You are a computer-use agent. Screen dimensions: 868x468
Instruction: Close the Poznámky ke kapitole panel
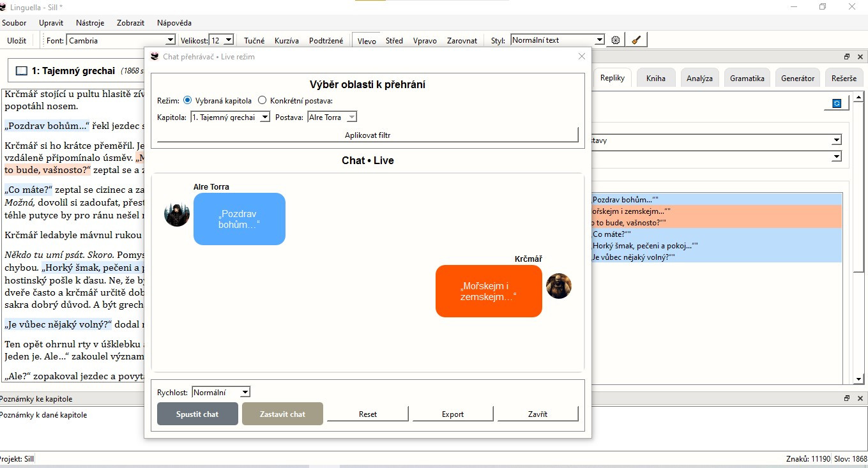(x=859, y=398)
